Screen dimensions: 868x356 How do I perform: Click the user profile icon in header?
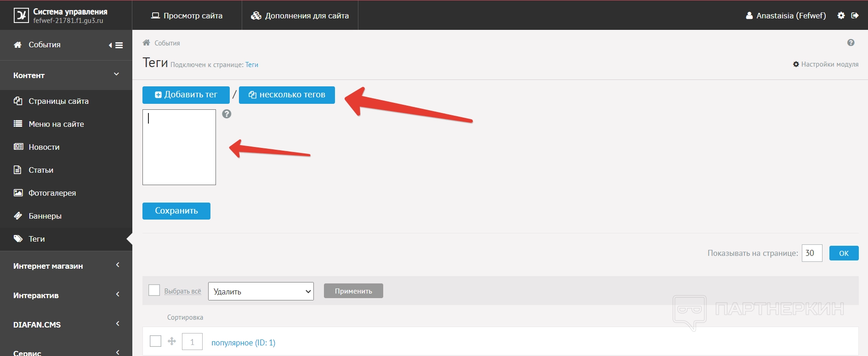coord(749,16)
